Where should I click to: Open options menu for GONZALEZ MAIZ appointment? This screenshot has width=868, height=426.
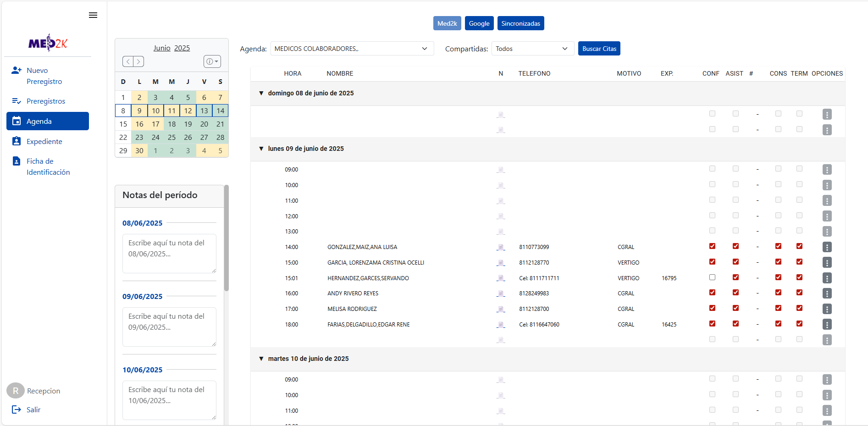pos(827,247)
